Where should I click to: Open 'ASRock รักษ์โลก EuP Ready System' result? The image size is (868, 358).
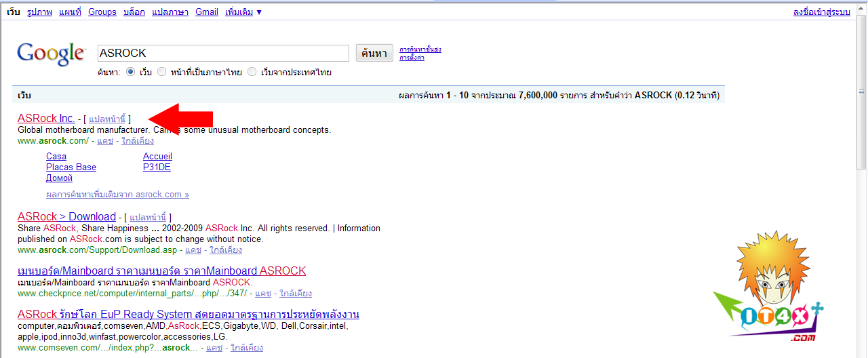[x=189, y=315]
